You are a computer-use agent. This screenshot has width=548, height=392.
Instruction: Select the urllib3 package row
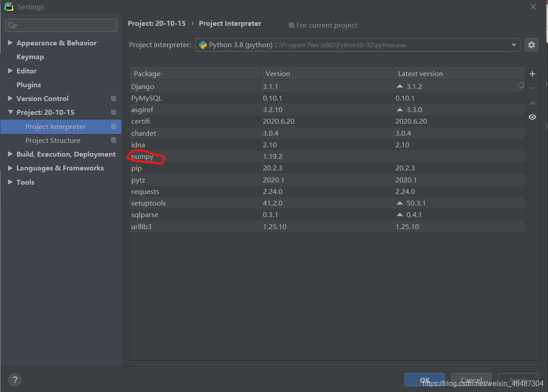(327, 226)
